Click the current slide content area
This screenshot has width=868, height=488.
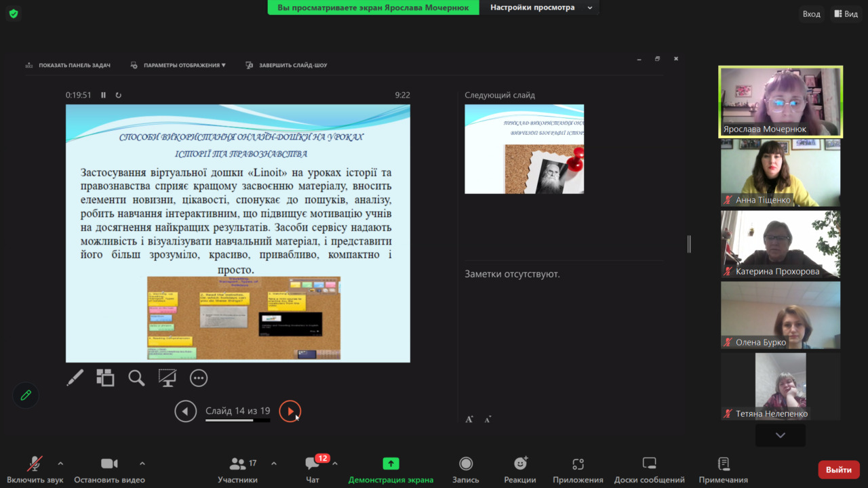pos(238,233)
